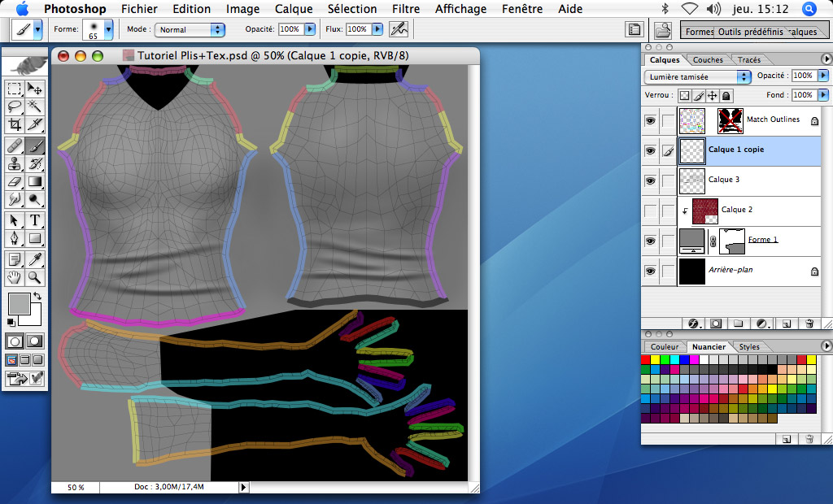Toggle lock all in Verrou row

click(726, 96)
